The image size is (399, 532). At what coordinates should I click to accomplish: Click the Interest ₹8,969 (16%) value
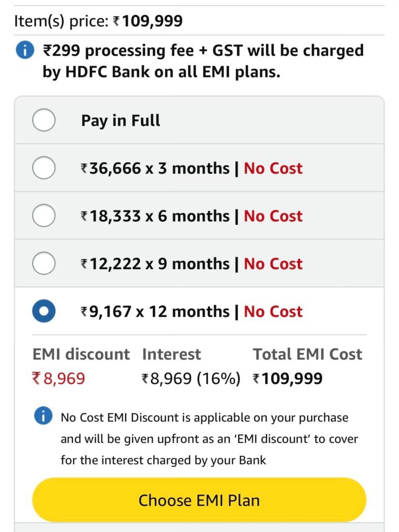click(191, 379)
